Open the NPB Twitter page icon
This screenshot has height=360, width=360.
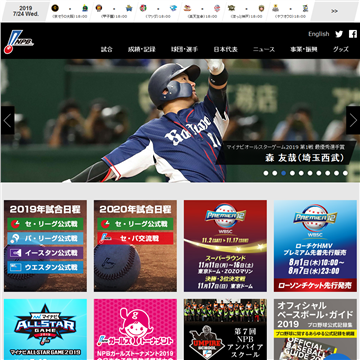[x=339, y=34]
